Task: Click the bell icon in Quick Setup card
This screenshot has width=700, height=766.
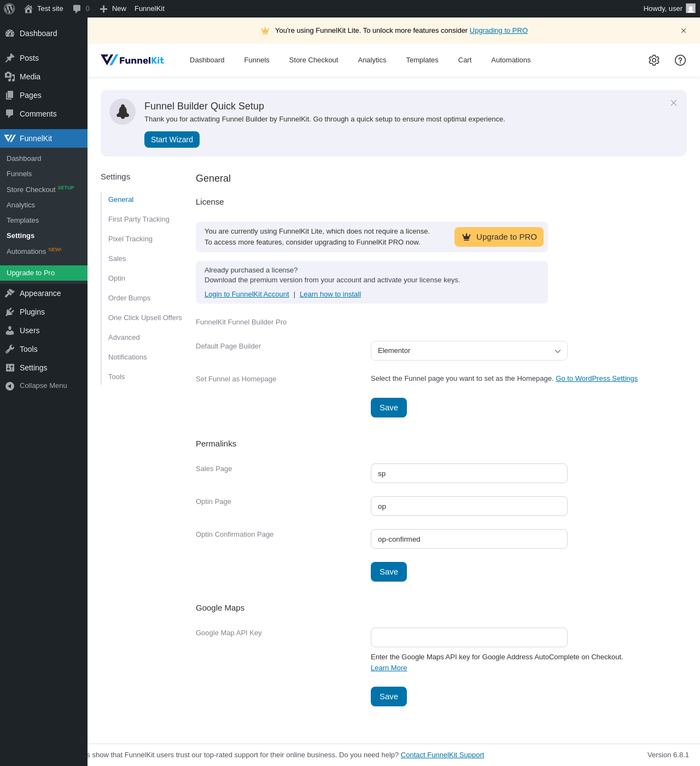Action: point(122,112)
